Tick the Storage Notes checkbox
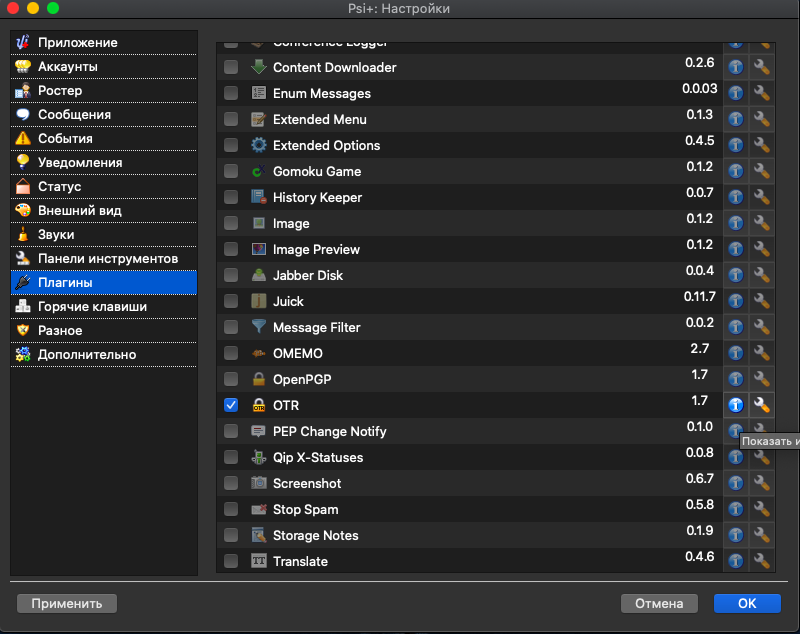The width and height of the screenshot is (800, 634). pyautogui.click(x=231, y=535)
